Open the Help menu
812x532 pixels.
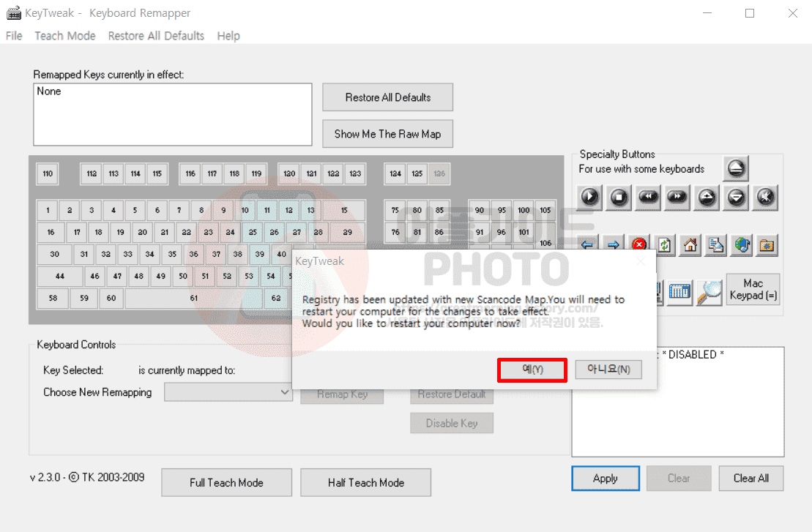point(228,36)
